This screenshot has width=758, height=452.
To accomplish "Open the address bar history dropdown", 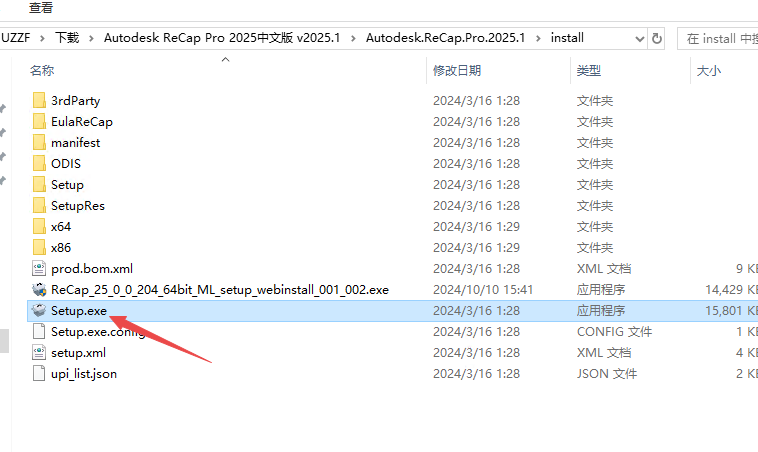I will (x=639, y=38).
